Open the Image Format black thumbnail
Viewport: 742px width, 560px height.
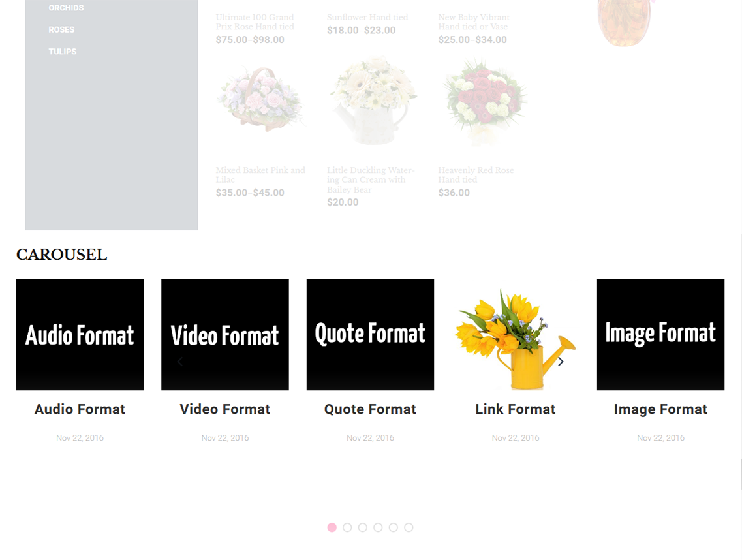(660, 334)
